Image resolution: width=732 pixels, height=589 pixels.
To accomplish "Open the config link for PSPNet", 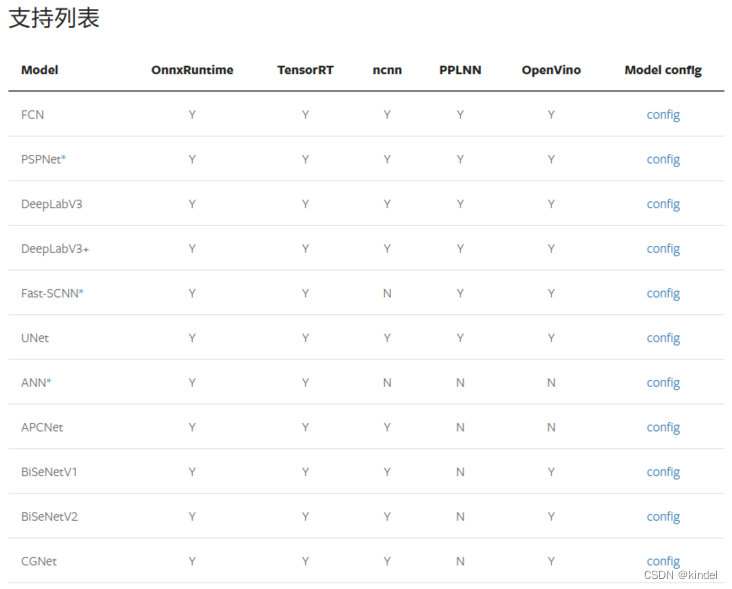I will tap(663, 160).
